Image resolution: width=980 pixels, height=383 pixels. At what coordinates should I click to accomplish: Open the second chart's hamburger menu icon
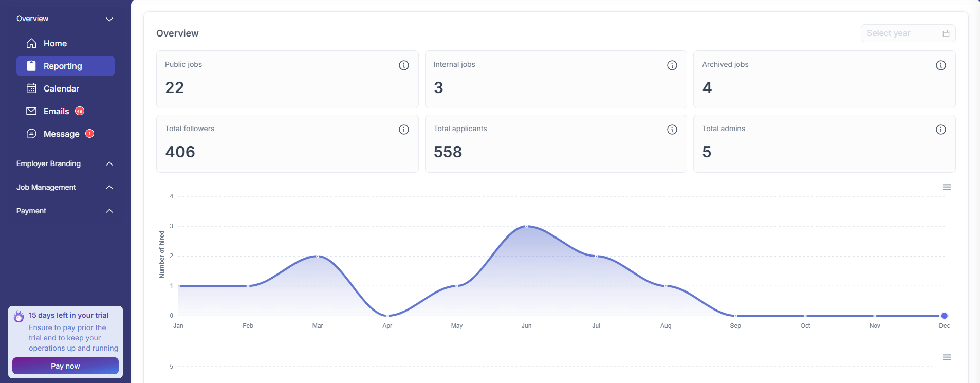[947, 357]
